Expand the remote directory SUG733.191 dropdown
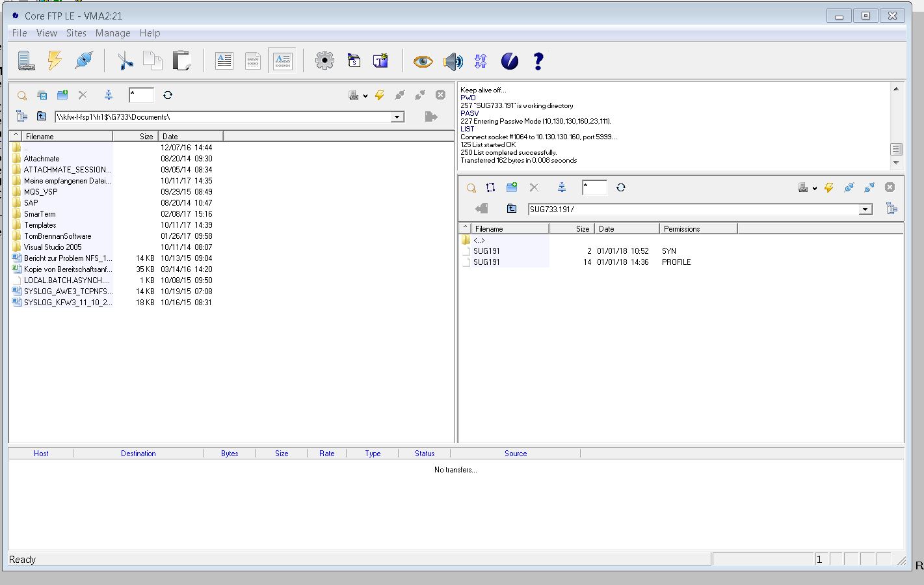The height and width of the screenshot is (585, 924). 865,210
